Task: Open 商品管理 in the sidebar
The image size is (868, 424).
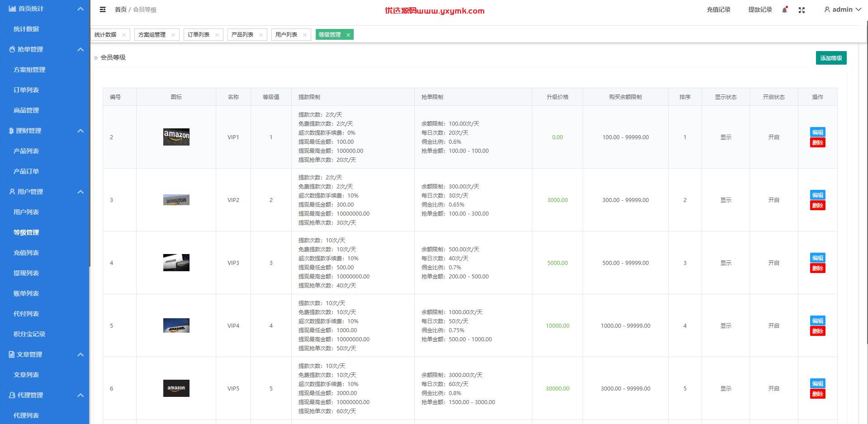Action: click(x=26, y=110)
